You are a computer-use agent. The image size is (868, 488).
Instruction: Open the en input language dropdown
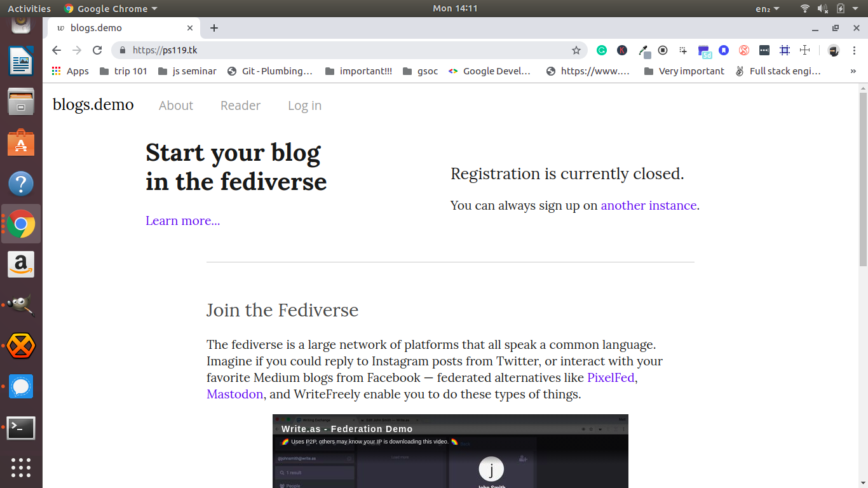click(768, 8)
